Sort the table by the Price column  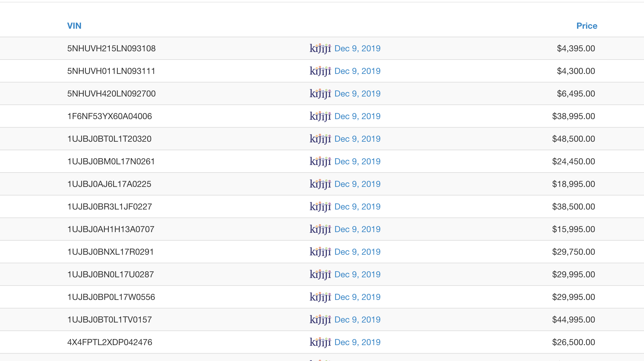pos(586,26)
